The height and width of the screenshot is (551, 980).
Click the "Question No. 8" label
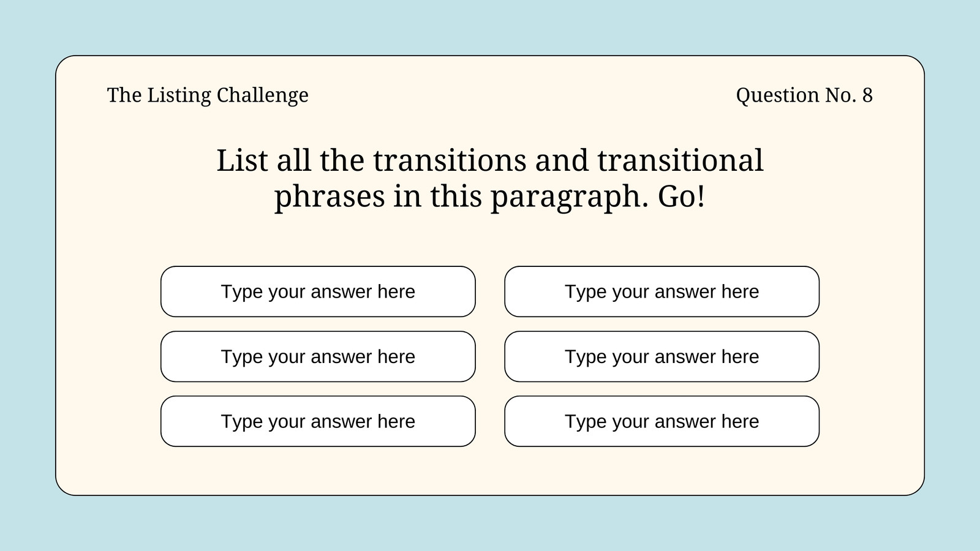click(804, 96)
